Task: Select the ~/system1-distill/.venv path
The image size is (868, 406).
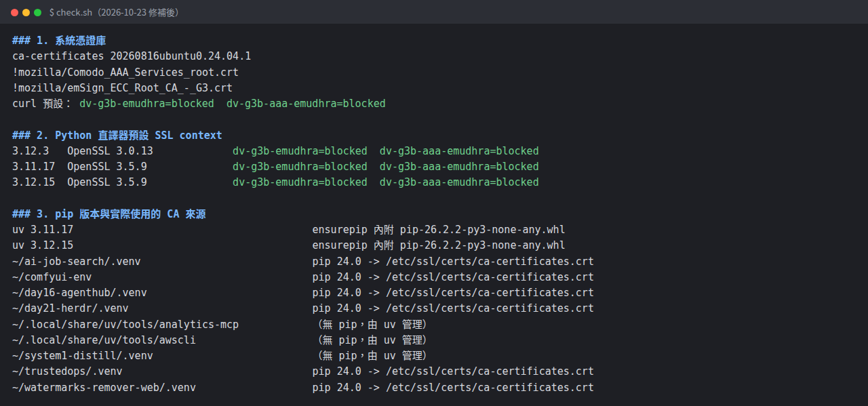Action: point(83,355)
